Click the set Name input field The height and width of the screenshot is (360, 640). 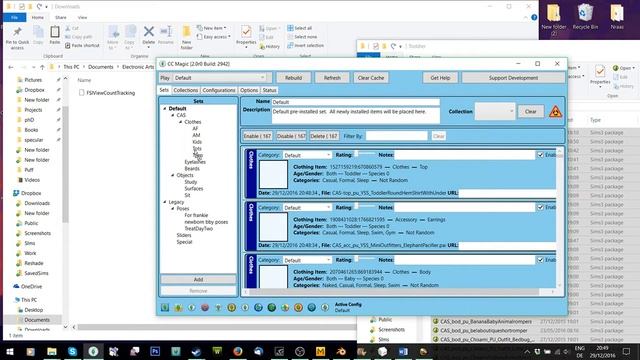(356, 102)
